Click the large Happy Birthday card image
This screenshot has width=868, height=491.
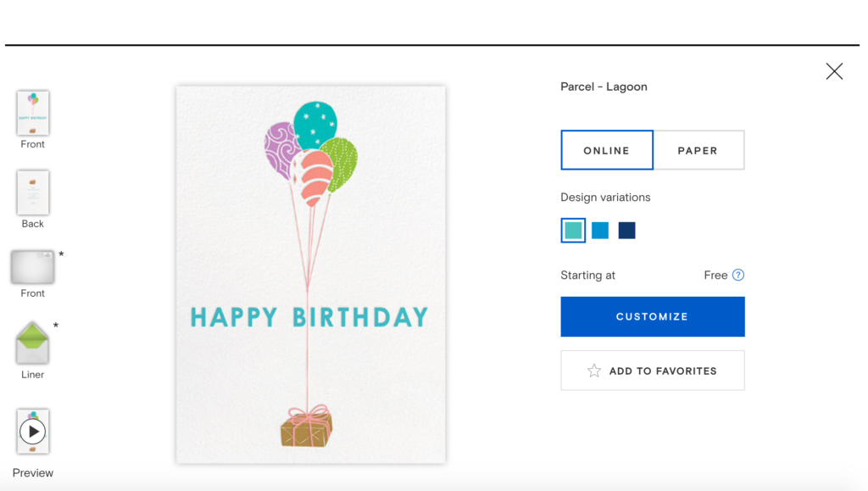point(310,274)
